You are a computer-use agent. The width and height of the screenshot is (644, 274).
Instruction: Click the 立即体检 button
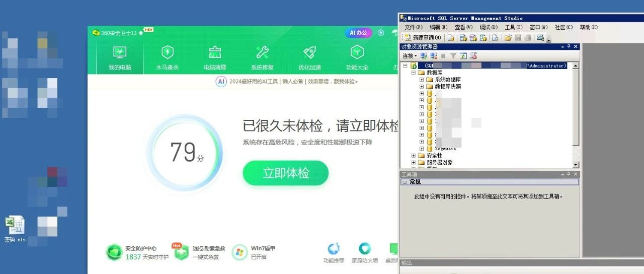point(286,173)
